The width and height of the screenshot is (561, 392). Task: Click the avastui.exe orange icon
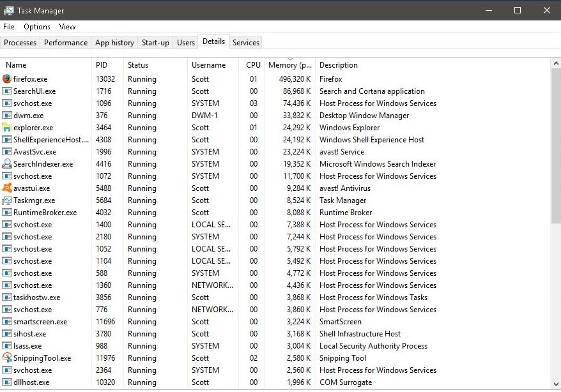(7, 188)
